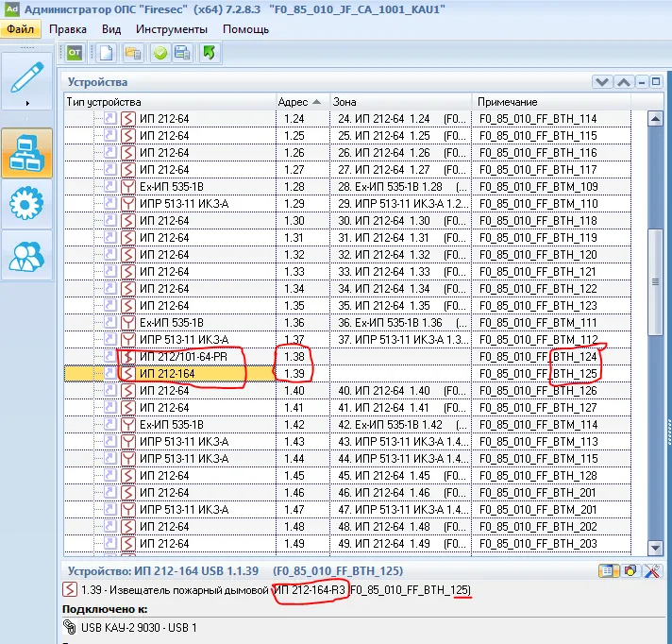Sort by Зона column header
The image size is (672, 644).
pos(401,102)
